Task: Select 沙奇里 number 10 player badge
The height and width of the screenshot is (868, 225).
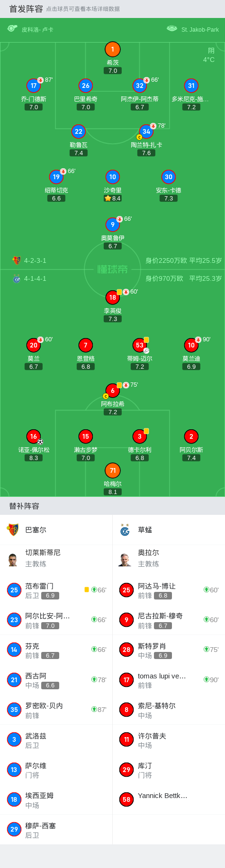Action: (x=112, y=177)
